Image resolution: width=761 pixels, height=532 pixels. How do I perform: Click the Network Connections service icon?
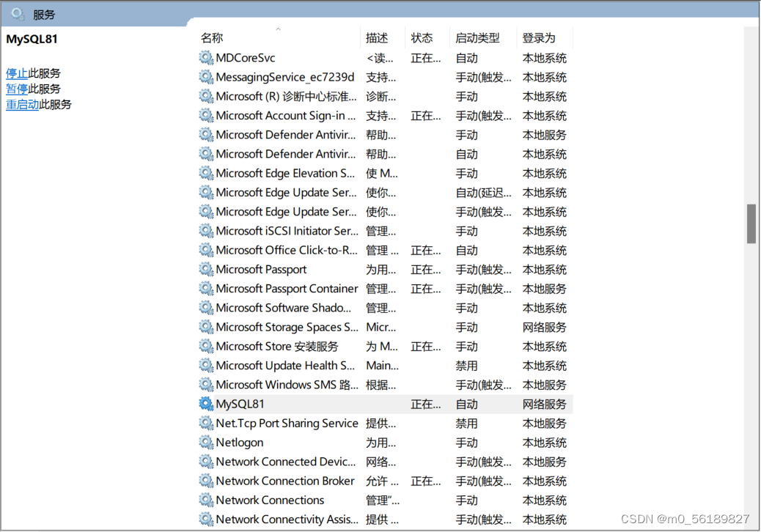(205, 500)
